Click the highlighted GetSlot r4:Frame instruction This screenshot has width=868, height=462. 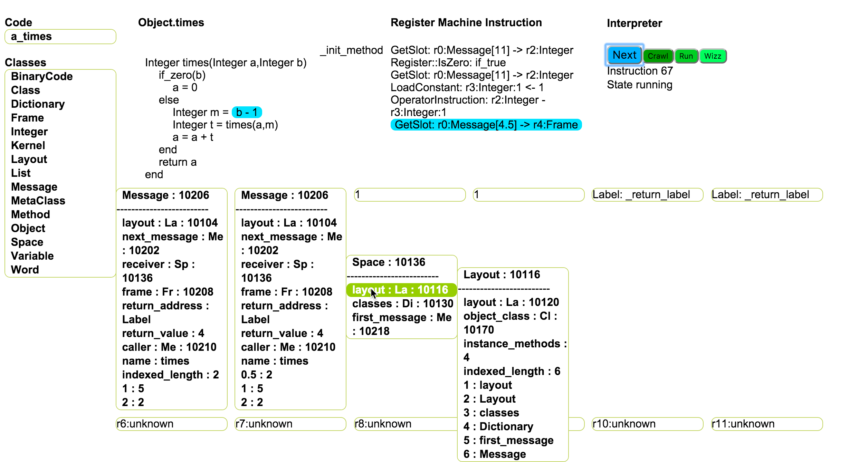click(486, 125)
